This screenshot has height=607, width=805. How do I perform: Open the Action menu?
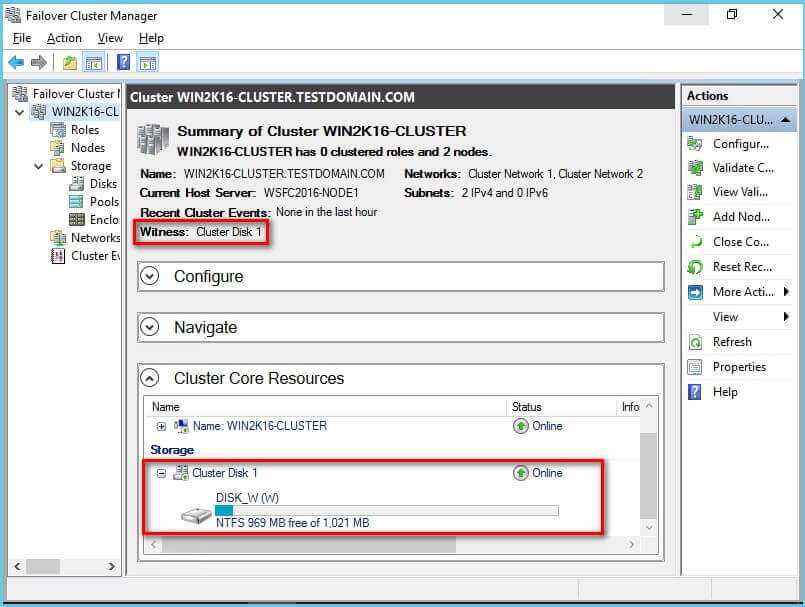(x=64, y=38)
